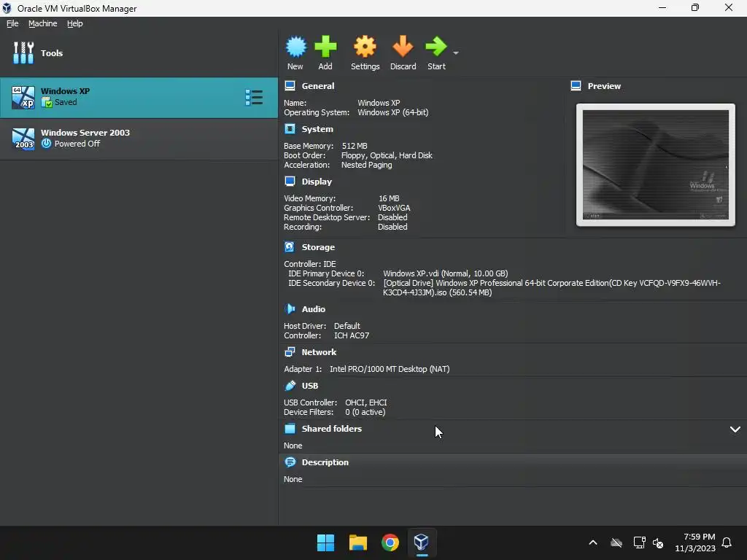The image size is (747, 560).
Task: Click the 'Saved' state icon under Windows XP
Action: pos(47,102)
